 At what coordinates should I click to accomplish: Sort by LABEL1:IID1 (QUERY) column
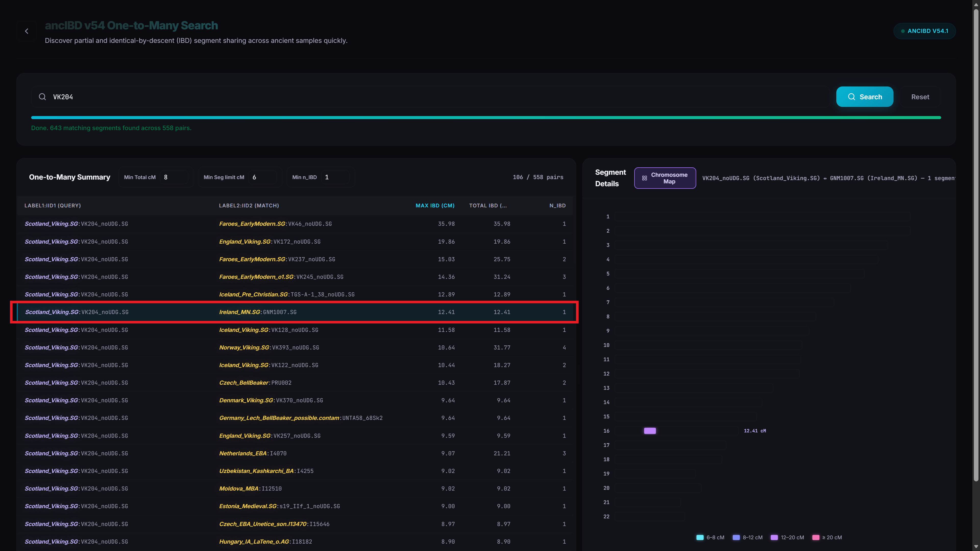(53, 206)
